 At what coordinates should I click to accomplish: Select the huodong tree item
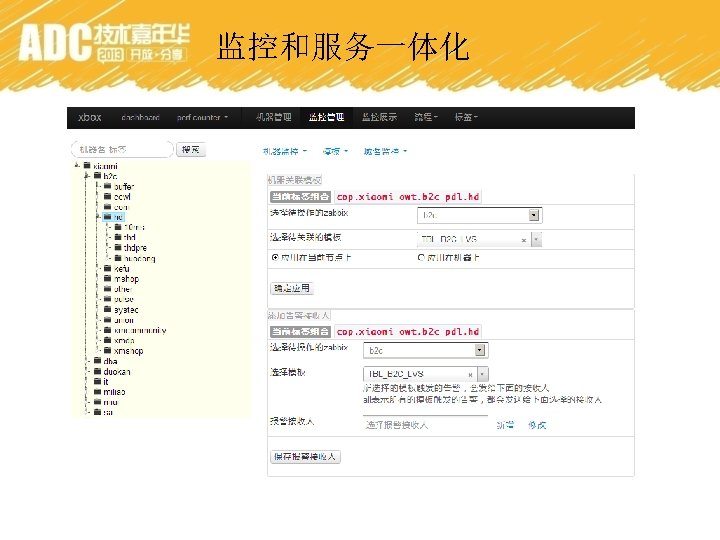[x=140, y=259]
